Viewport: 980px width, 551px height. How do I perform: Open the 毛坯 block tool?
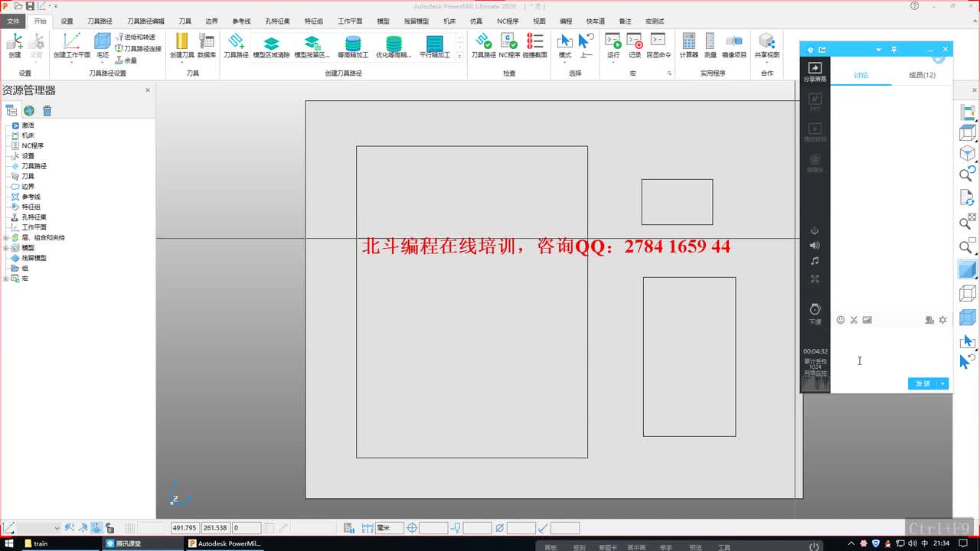[102, 45]
